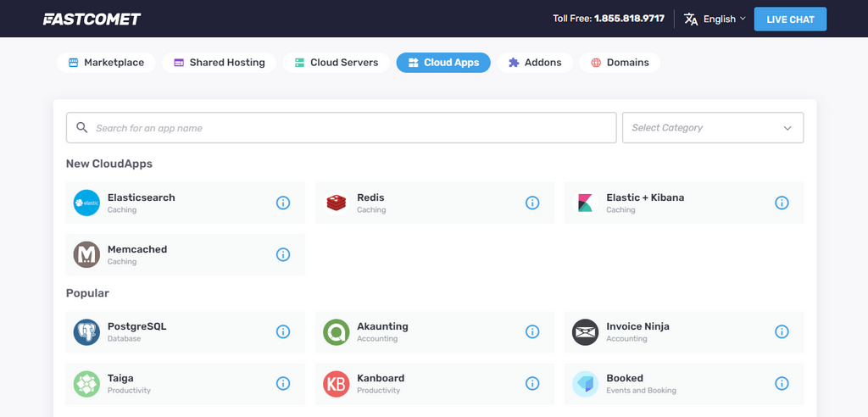Image resolution: width=868 pixels, height=417 pixels.
Task: Click the Memcached app logo
Action: click(x=86, y=254)
